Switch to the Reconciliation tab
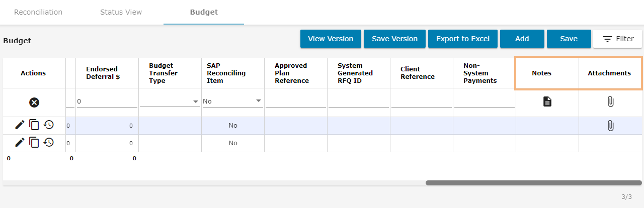Image resolution: width=644 pixels, height=208 pixels. point(38,12)
